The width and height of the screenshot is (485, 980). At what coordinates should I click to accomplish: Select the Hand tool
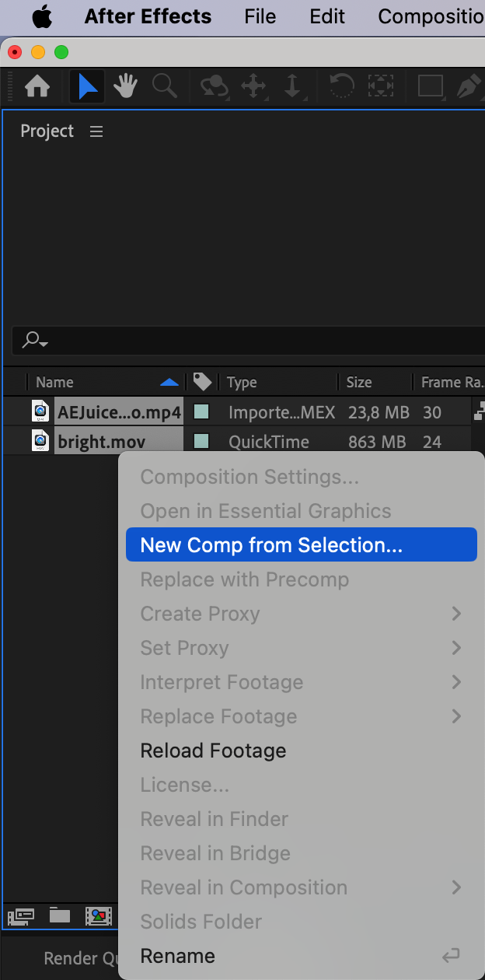point(125,86)
